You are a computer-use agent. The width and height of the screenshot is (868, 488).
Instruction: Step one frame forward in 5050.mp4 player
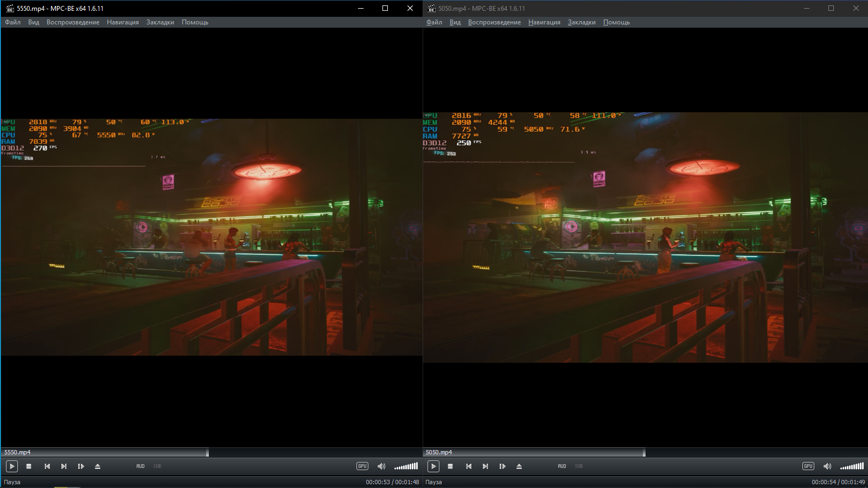pyautogui.click(x=502, y=466)
